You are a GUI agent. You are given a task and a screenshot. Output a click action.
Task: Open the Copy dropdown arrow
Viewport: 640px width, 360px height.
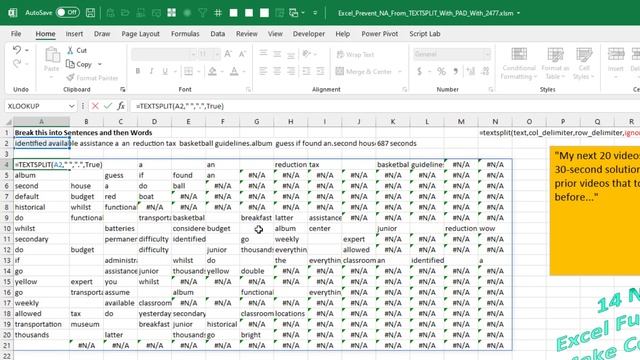100,64
